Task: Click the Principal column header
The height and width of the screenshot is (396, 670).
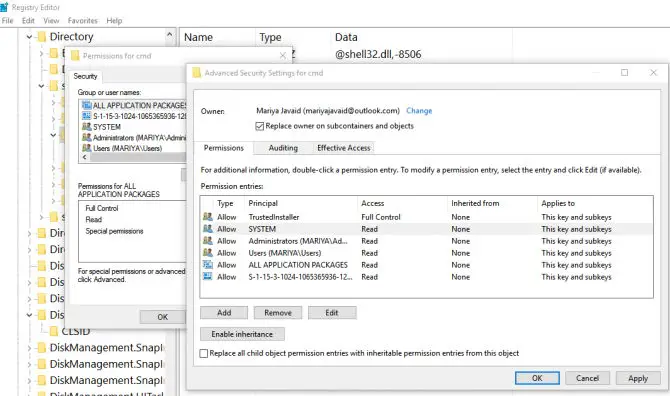Action: pyautogui.click(x=263, y=203)
